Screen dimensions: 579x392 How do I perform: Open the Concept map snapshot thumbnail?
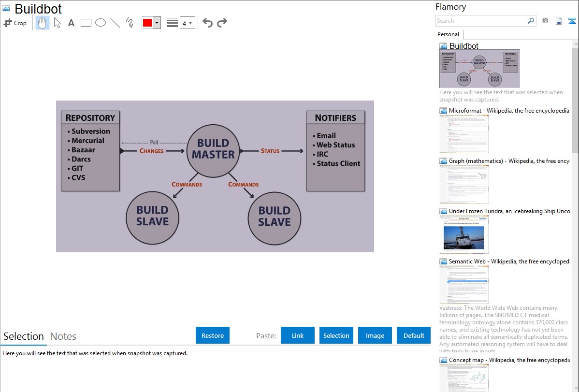coord(464,378)
